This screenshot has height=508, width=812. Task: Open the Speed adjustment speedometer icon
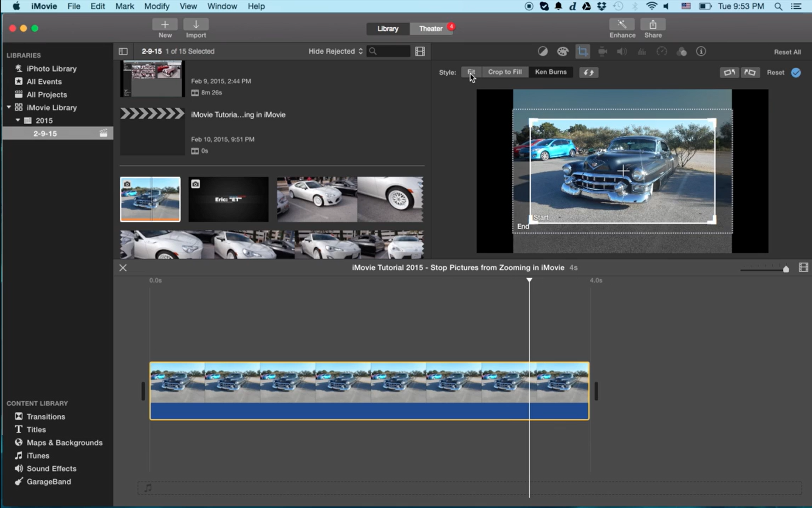tap(662, 51)
